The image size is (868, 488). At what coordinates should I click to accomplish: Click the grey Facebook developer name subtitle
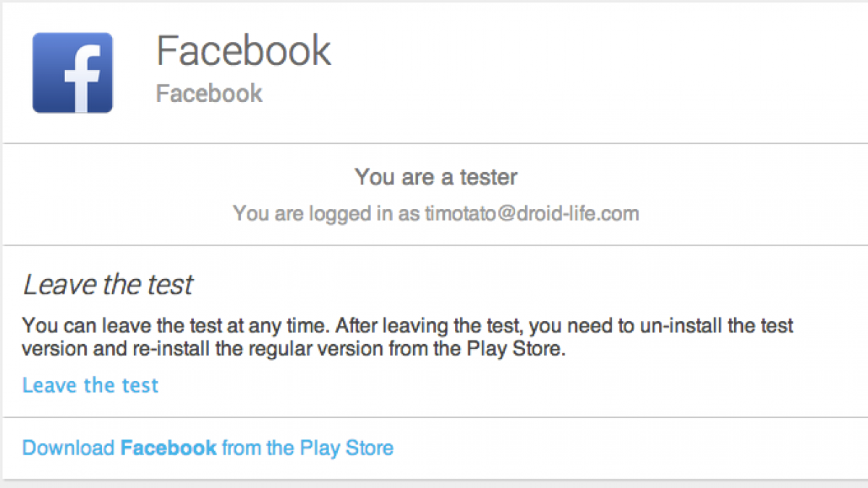pos(209,93)
